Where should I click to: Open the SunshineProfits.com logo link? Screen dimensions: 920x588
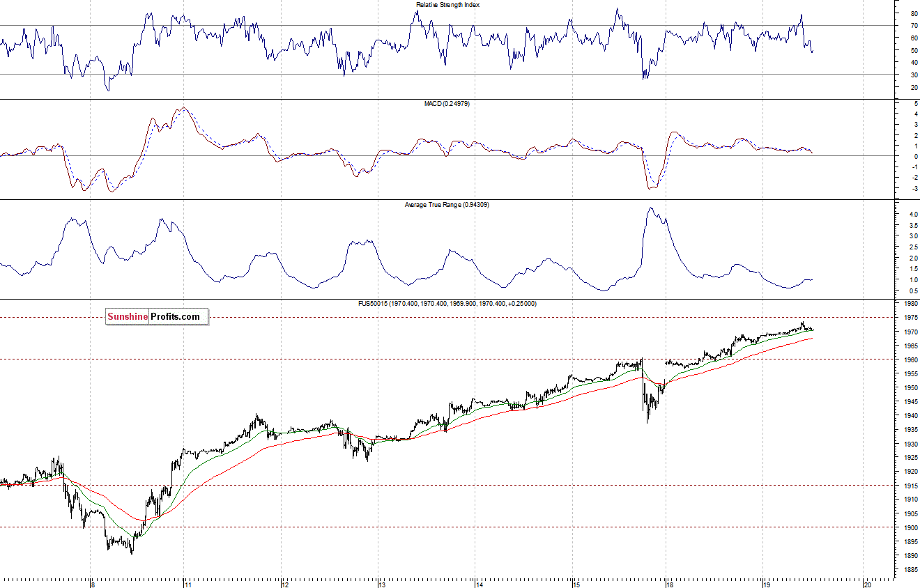tap(157, 317)
